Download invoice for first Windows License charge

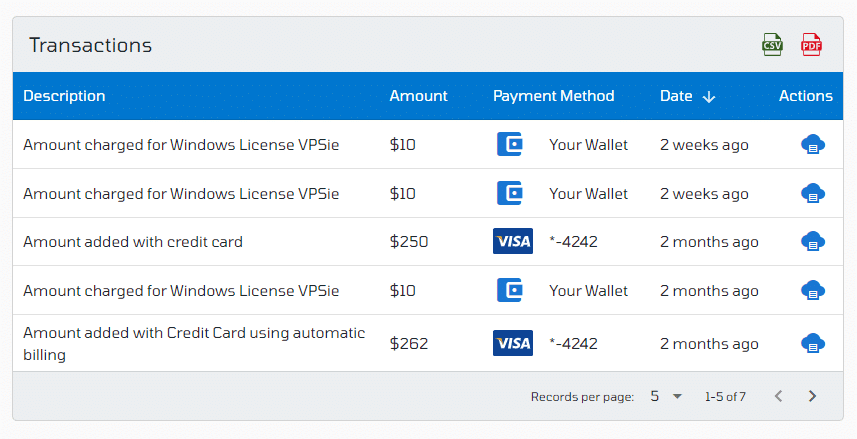coord(813,144)
